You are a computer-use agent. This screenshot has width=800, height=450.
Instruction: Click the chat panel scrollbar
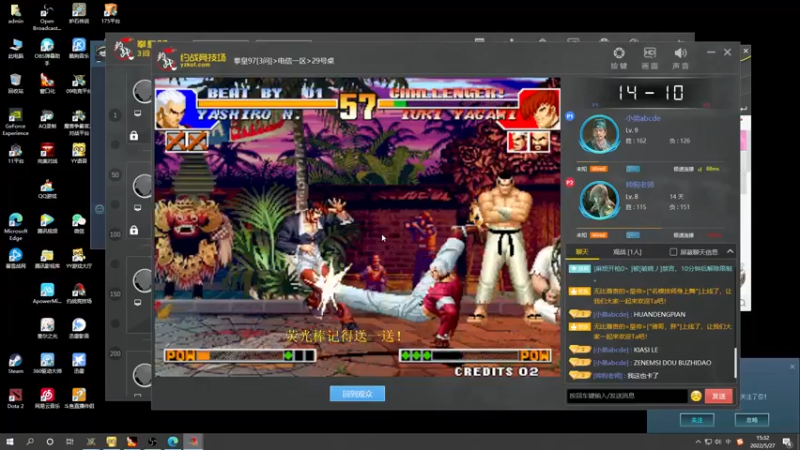pyautogui.click(x=735, y=362)
